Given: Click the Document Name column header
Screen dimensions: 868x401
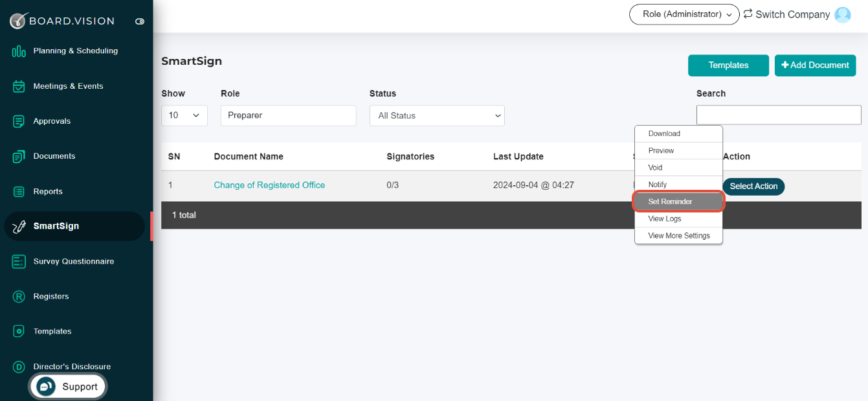Looking at the screenshot, I should [249, 157].
